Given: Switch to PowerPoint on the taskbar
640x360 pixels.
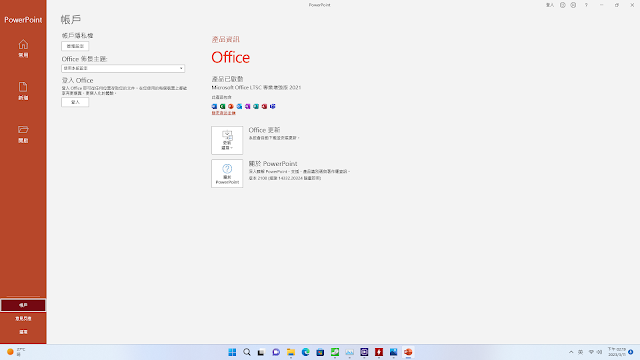Looking at the screenshot, I should 408,352.
